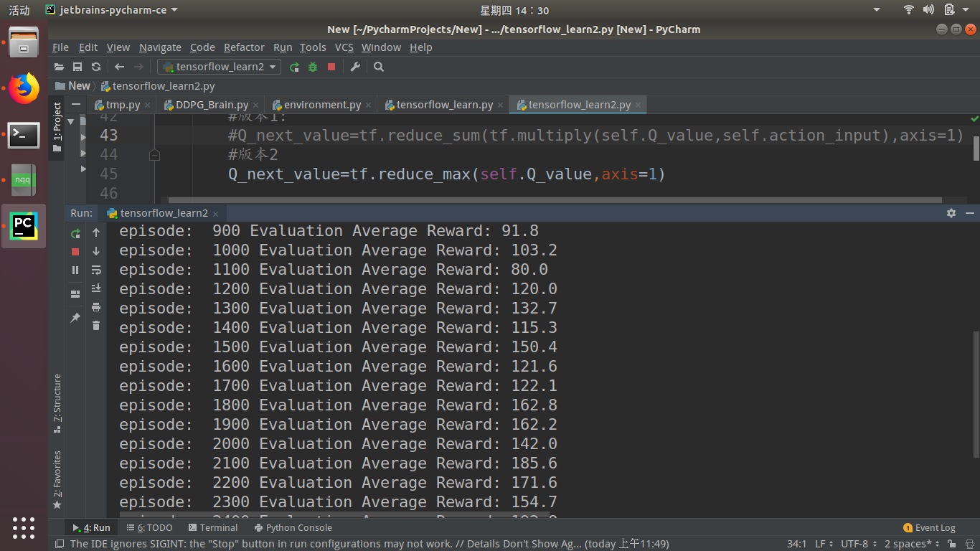Restore layout icon in the Run panel
Screen dimensions: 980x551
tap(75, 294)
